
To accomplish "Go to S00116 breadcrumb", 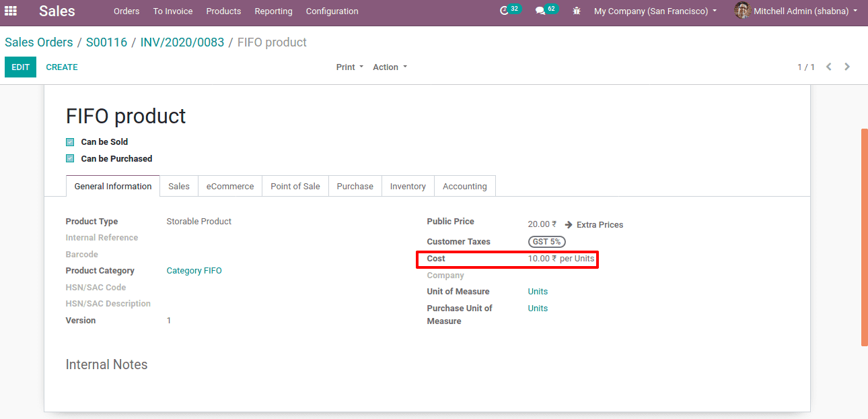I will point(106,42).
